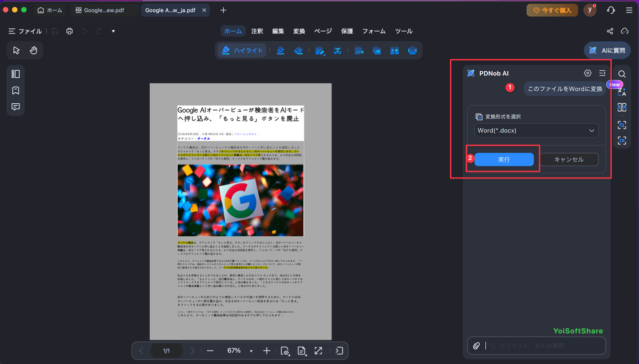This screenshot has width=639, height=364.
Task: Open a new tab with plus button
Action: pyautogui.click(x=223, y=10)
